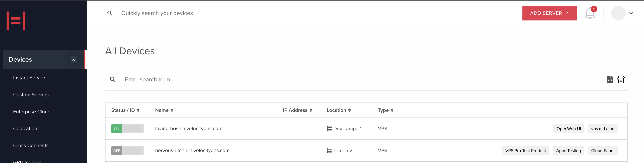Sort by Status / ID column arrows
Image resolution: width=644 pixels, height=163 pixels.
(x=138, y=110)
